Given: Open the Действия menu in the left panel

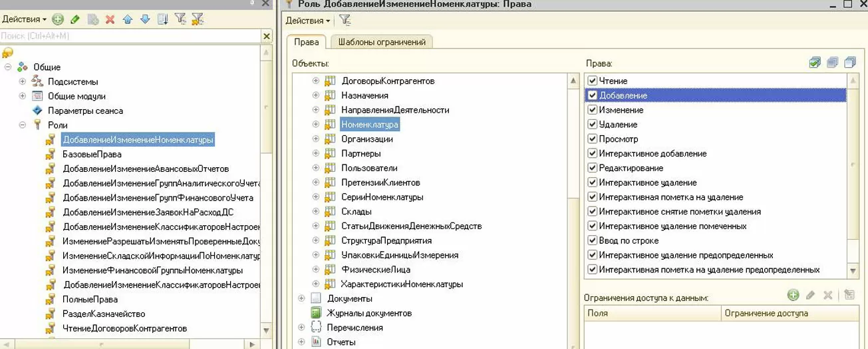Looking at the screenshot, I should click(24, 19).
